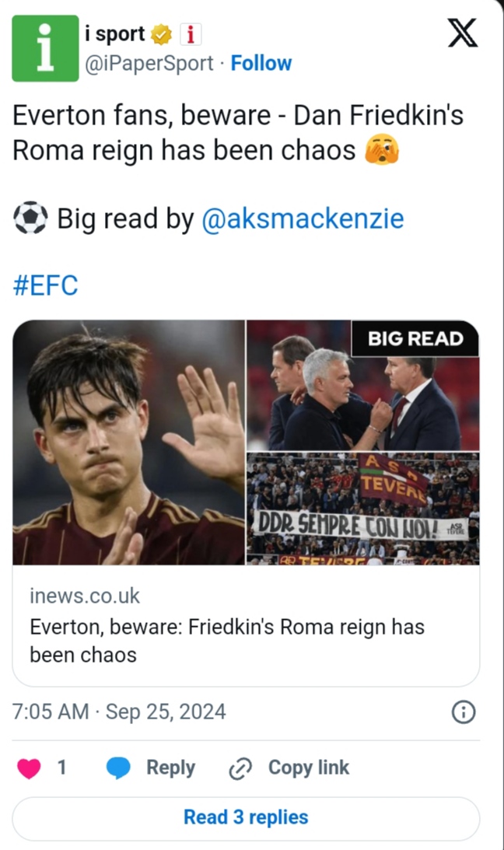
Task: Open the player photo thumbnail
Action: pyautogui.click(x=129, y=442)
